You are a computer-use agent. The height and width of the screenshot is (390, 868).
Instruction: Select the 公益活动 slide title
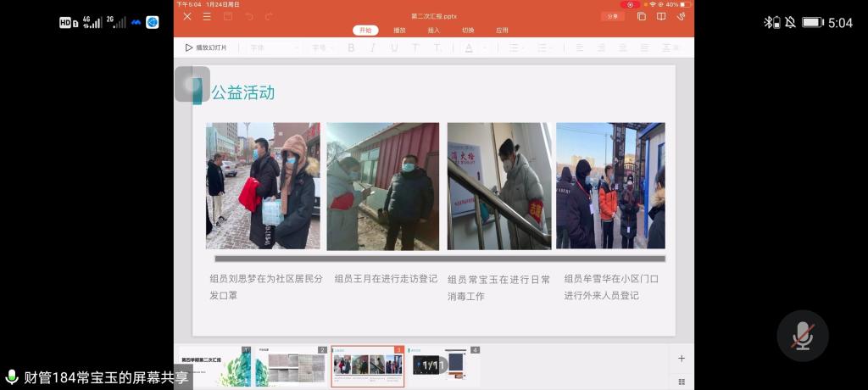pyautogui.click(x=243, y=92)
